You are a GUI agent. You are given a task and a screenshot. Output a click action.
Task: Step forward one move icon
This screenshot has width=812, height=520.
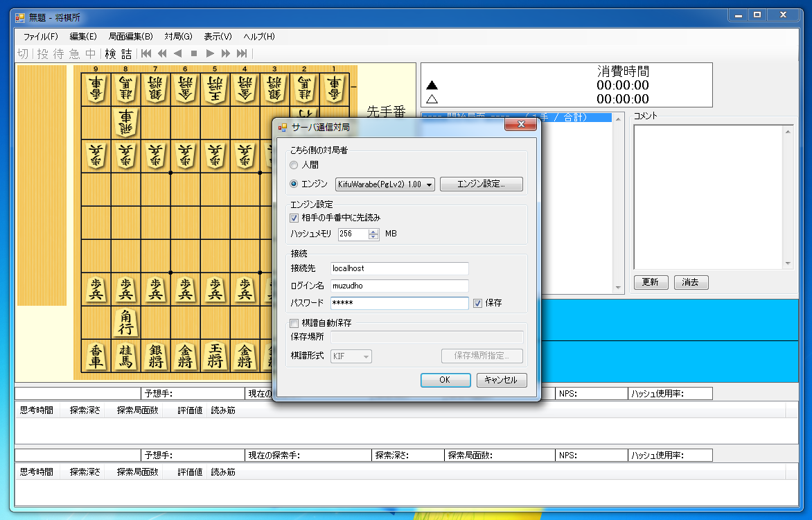(210, 53)
